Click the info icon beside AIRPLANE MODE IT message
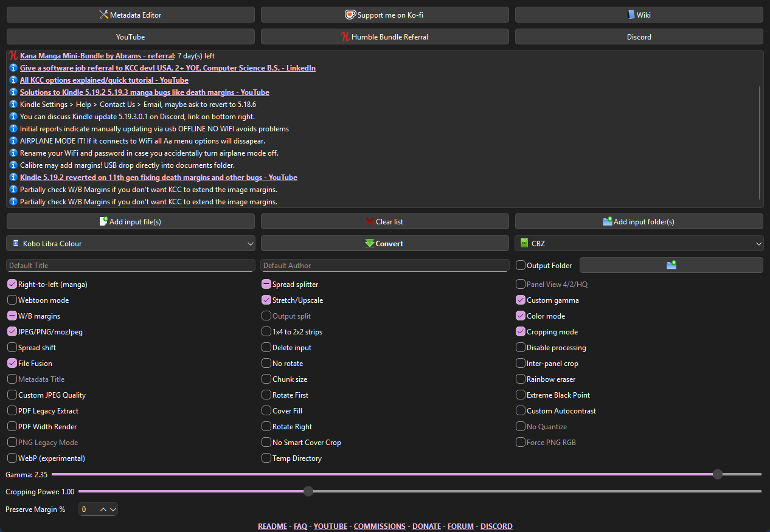 pos(13,140)
